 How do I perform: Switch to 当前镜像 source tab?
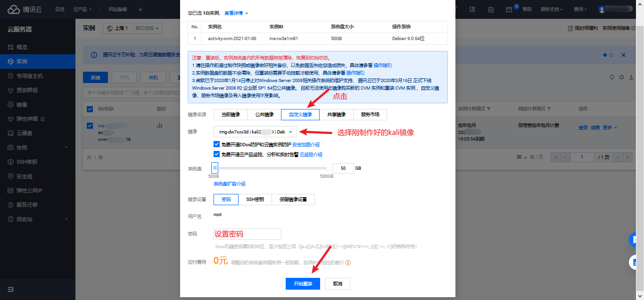coord(231,114)
